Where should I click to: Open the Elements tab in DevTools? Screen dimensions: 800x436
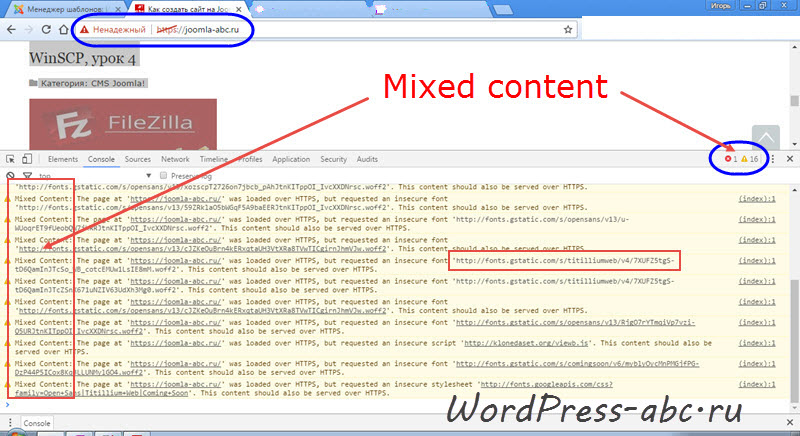click(63, 159)
